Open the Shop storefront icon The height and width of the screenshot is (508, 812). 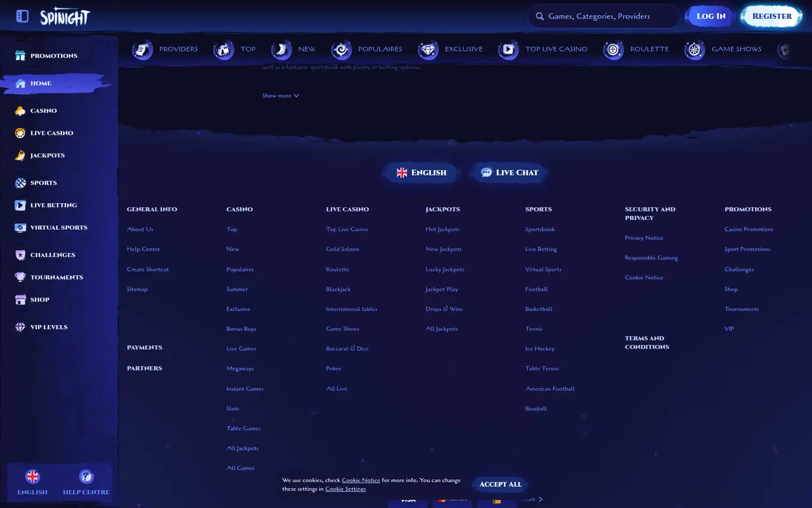20,300
